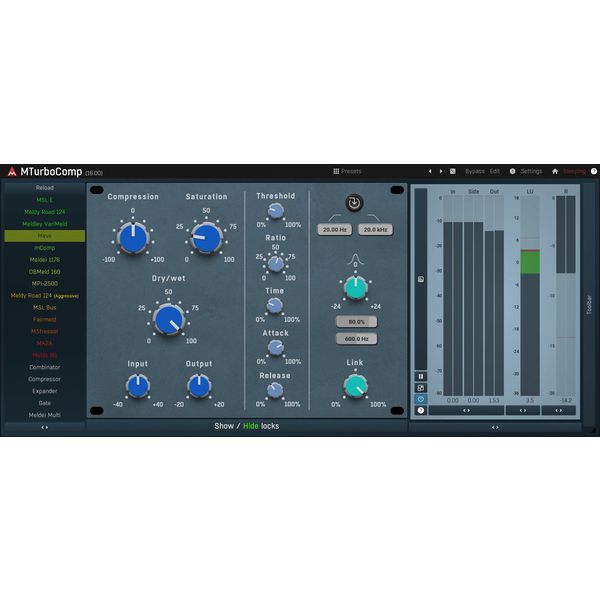Viewport: 600px width, 600px height.
Task: Open help question mark icon at top right
Action: [x=594, y=171]
